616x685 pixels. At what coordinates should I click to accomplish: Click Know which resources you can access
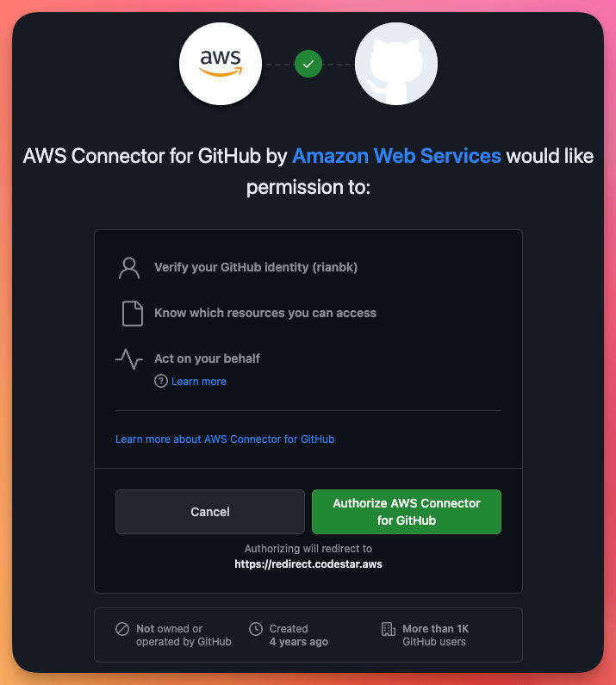(x=265, y=314)
